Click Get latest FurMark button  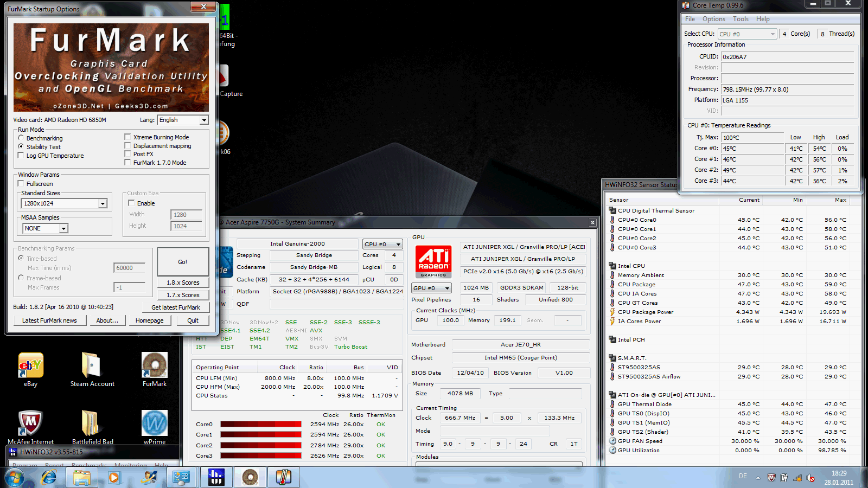[176, 307]
